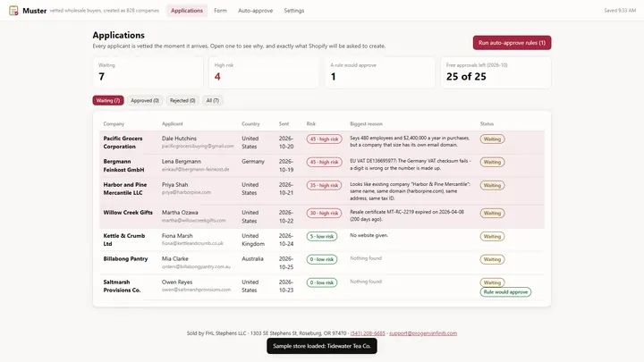The height and width of the screenshot is (362, 644).
Task: Click Kettle & Crumb 5 low risk badge
Action: tap(322, 236)
